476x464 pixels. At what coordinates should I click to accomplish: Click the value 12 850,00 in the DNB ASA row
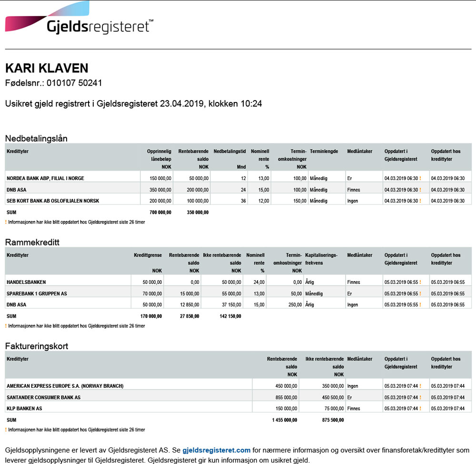[x=189, y=305]
